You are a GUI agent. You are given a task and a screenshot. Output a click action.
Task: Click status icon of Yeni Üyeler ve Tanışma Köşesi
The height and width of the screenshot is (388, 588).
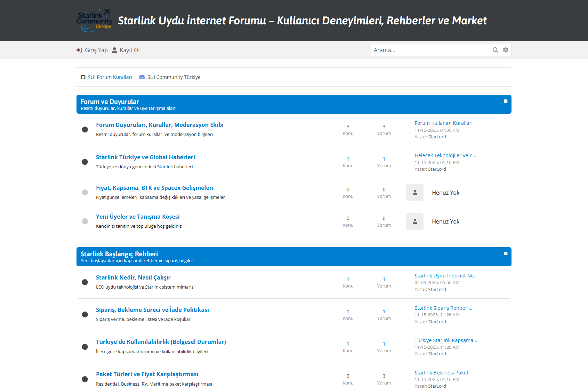coord(85,221)
